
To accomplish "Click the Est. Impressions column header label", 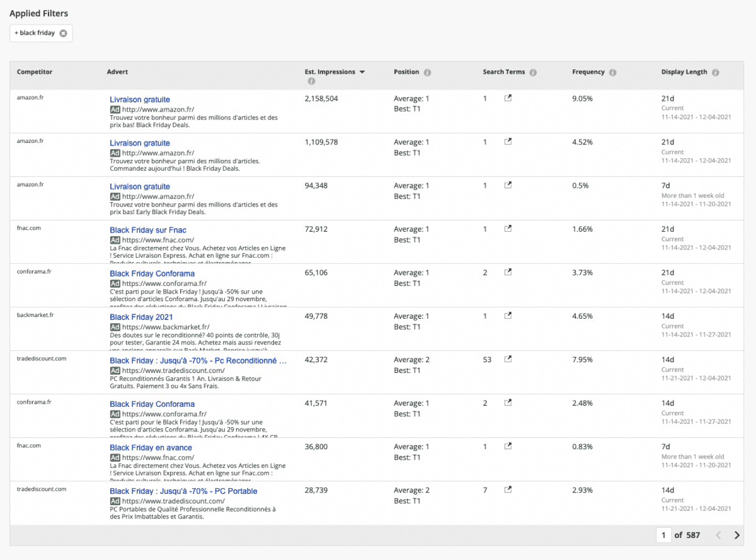I will click(x=330, y=72).
